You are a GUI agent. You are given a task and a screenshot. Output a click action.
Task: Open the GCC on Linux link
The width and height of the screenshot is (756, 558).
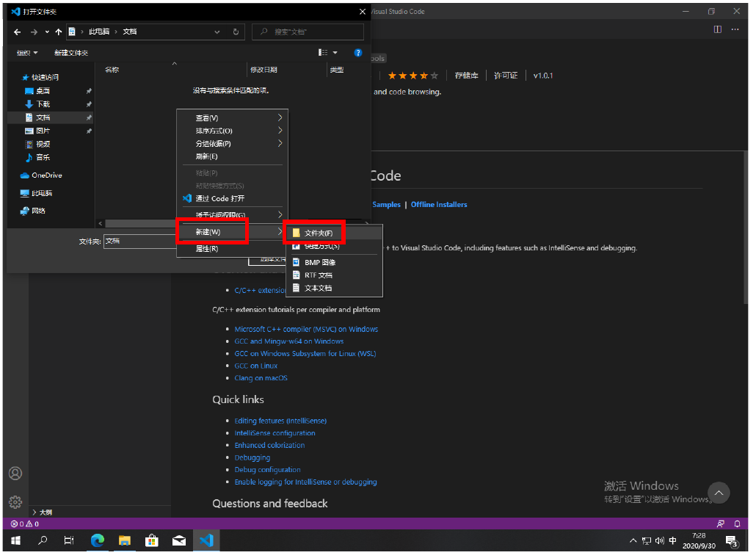tap(256, 366)
